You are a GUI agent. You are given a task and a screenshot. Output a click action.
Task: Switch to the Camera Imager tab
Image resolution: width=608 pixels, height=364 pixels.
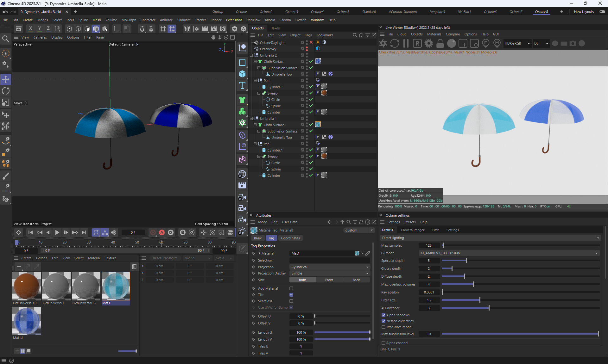pyautogui.click(x=412, y=230)
